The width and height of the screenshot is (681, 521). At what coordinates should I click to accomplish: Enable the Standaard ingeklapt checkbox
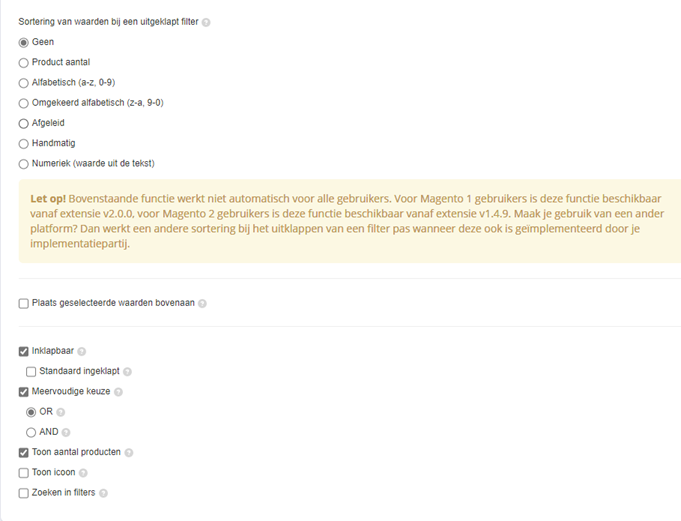click(x=31, y=372)
